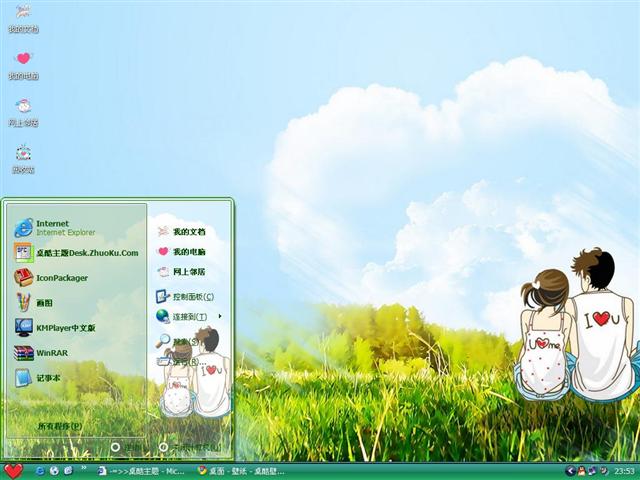Open WinRAR from the start menu
This screenshot has height=480, width=640.
click(x=41, y=353)
